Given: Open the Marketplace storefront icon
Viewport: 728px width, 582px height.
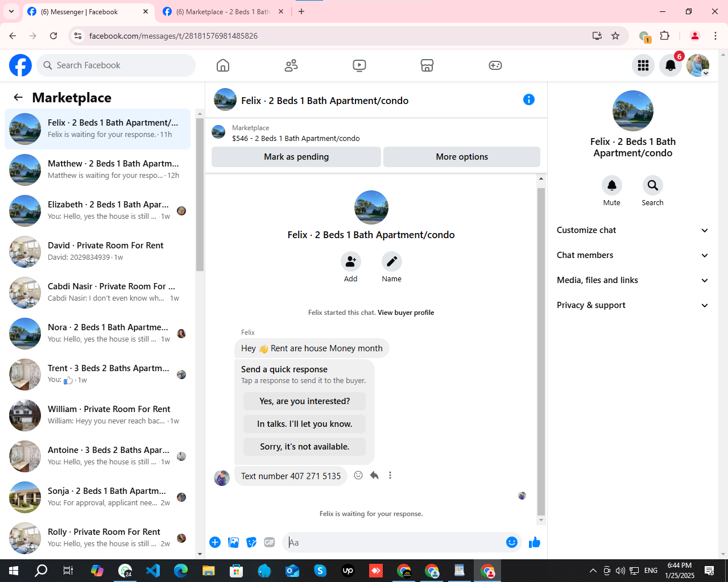Looking at the screenshot, I should click(x=427, y=65).
